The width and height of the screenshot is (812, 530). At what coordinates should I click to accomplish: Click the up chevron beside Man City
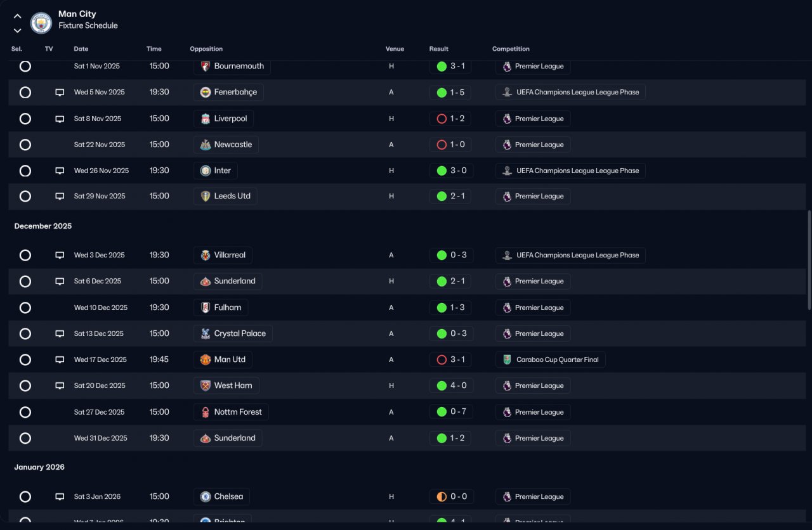pyautogui.click(x=17, y=16)
